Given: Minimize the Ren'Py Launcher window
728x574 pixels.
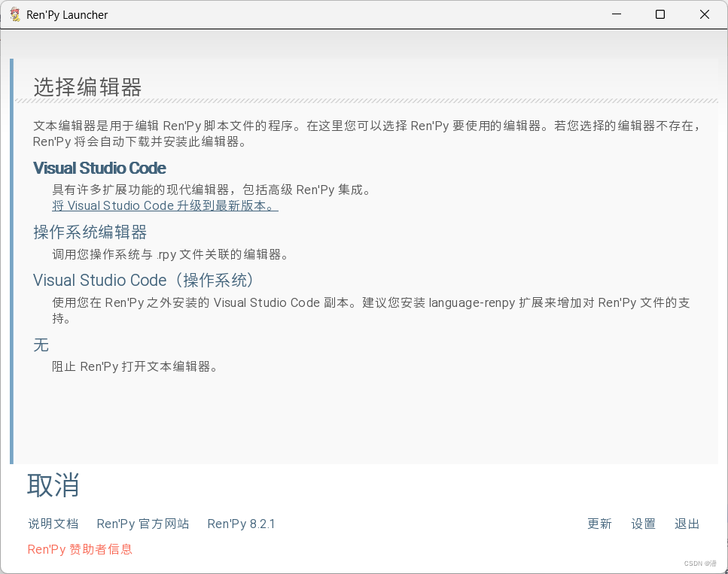Looking at the screenshot, I should [616, 14].
